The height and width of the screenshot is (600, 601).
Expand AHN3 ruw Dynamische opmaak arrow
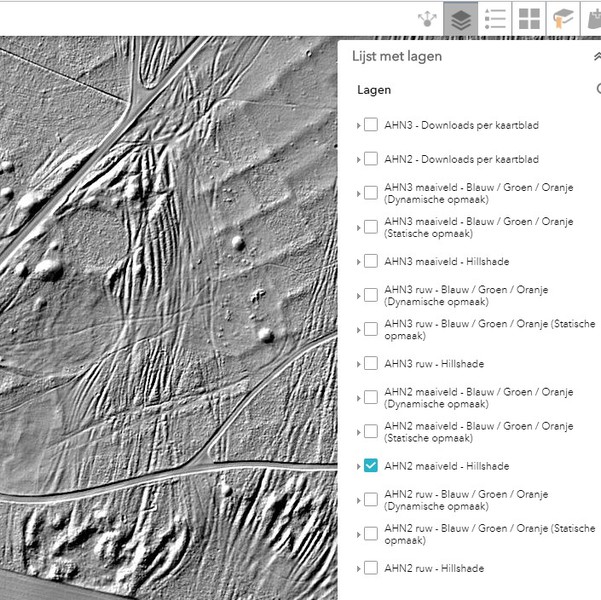[358, 296]
